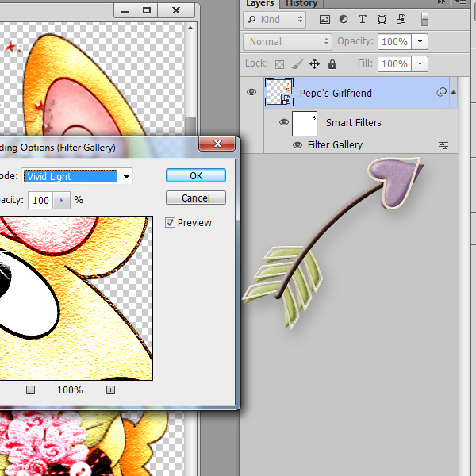Collapse panel group double arrow
476x476 pixels.
coord(441,2)
